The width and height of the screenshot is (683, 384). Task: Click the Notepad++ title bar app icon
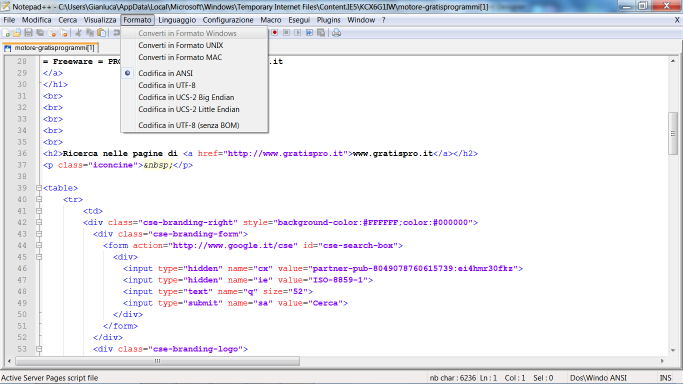tap(5, 6)
